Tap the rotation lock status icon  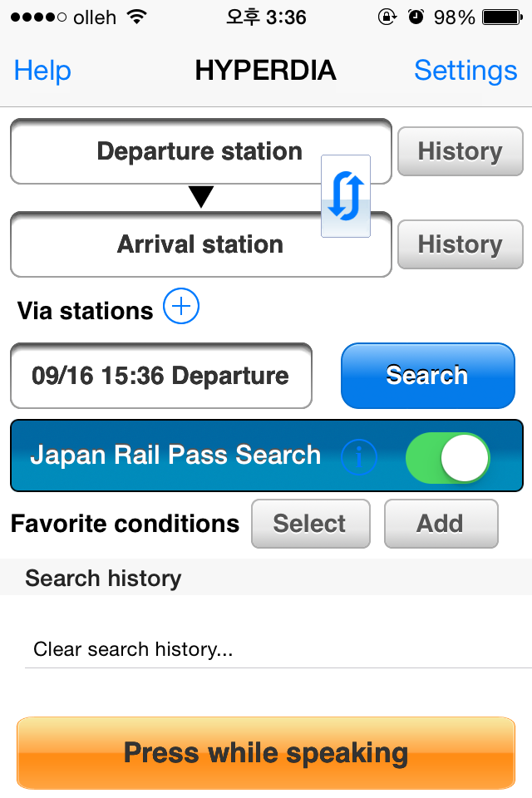tap(387, 17)
